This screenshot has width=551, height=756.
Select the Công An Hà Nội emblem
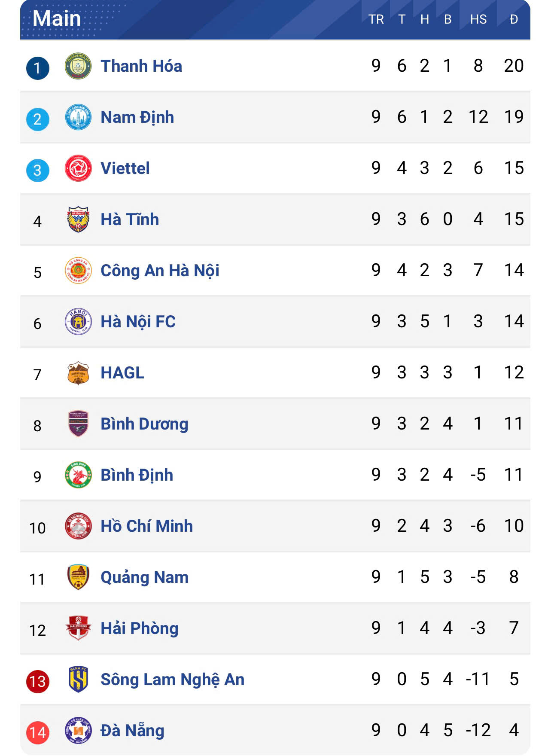(78, 271)
